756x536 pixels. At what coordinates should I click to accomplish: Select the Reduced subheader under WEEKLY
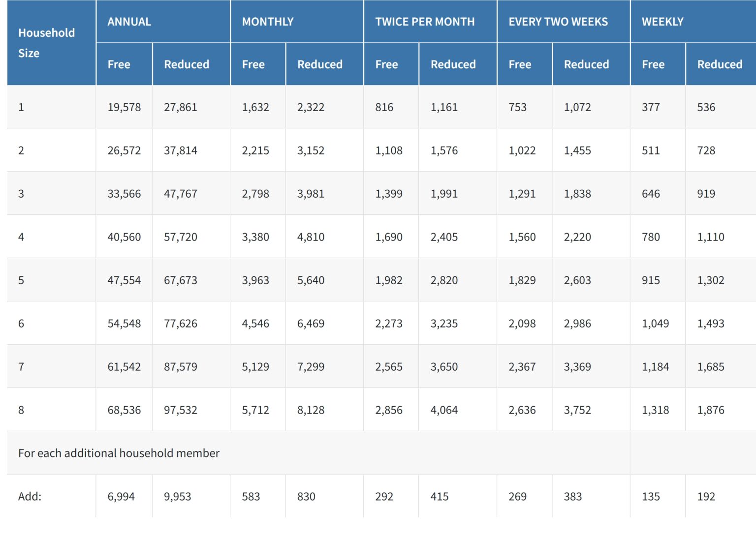[720, 64]
